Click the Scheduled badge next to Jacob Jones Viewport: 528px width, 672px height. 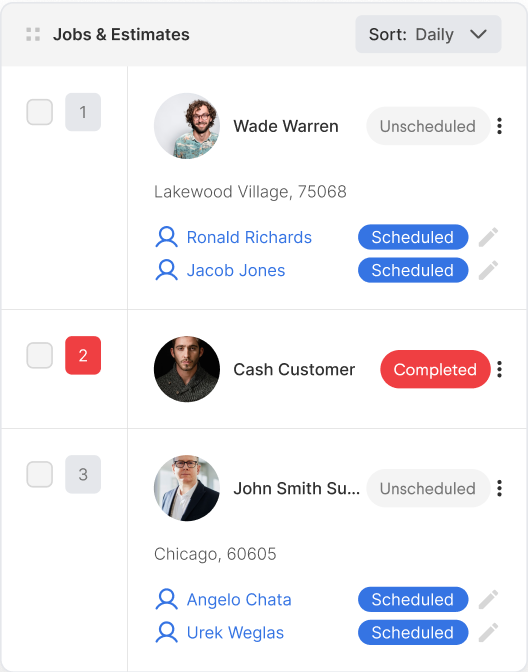click(x=413, y=270)
